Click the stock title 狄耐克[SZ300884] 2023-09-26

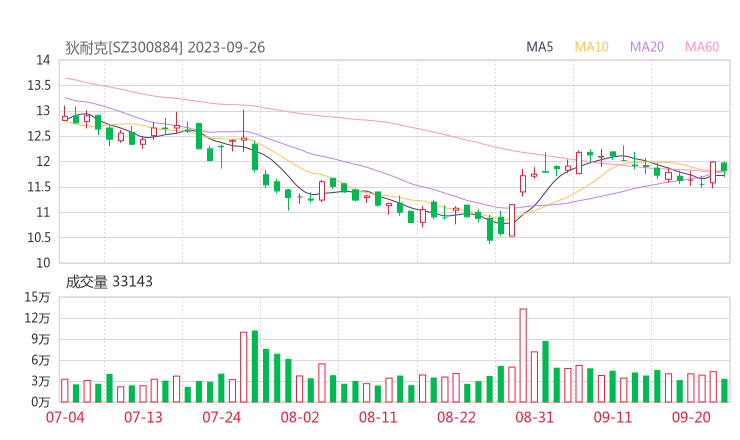[165, 48]
